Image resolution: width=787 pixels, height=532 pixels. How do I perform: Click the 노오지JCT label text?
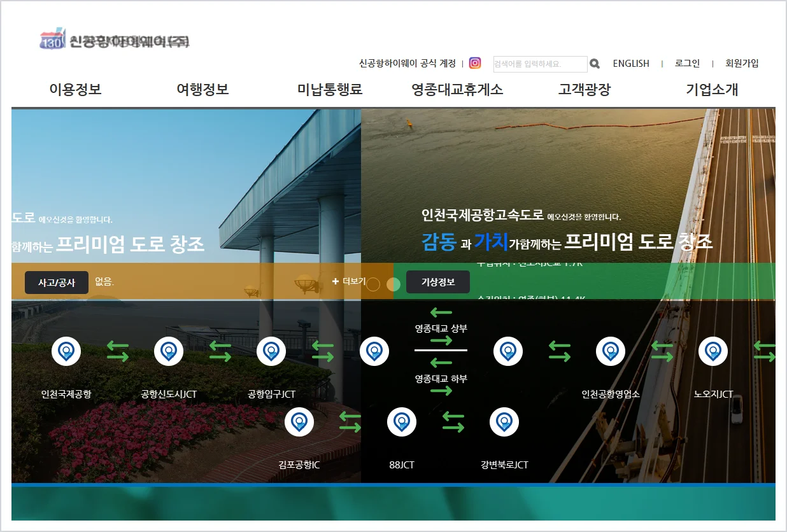(713, 394)
